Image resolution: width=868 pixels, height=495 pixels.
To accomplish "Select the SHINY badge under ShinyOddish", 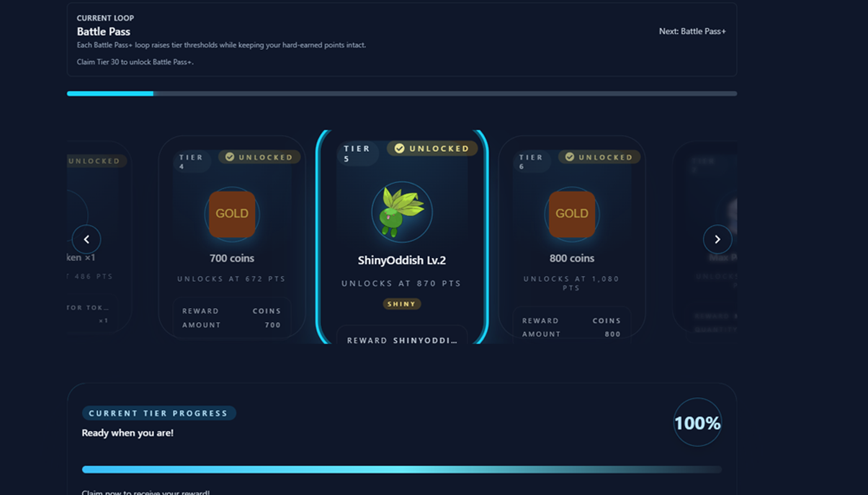I will click(402, 304).
